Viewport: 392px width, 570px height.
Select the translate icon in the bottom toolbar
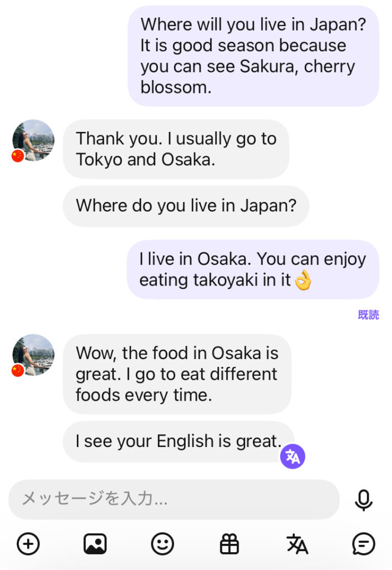pos(296,544)
